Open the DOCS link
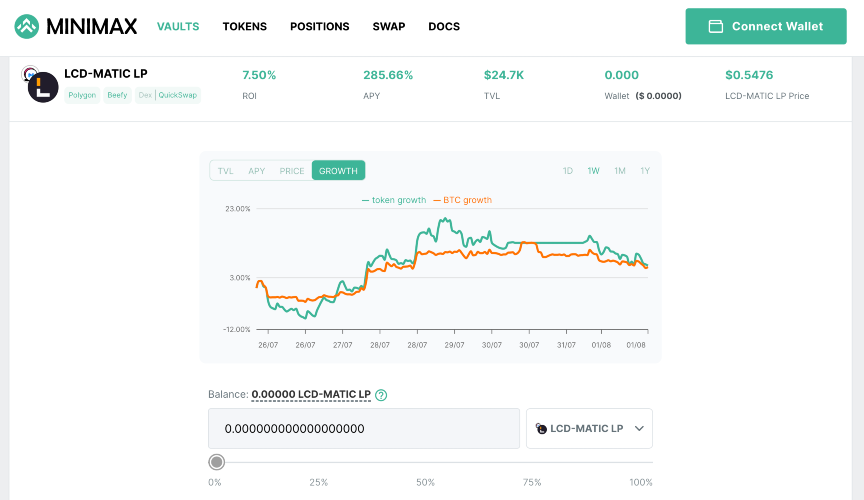The width and height of the screenshot is (864, 500). point(444,26)
